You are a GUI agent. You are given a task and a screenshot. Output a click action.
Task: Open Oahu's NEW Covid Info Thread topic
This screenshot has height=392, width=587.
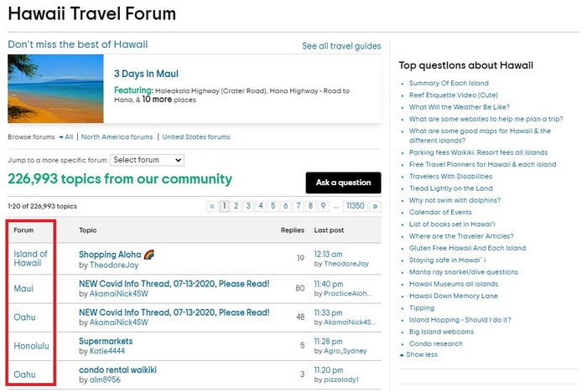(174, 312)
